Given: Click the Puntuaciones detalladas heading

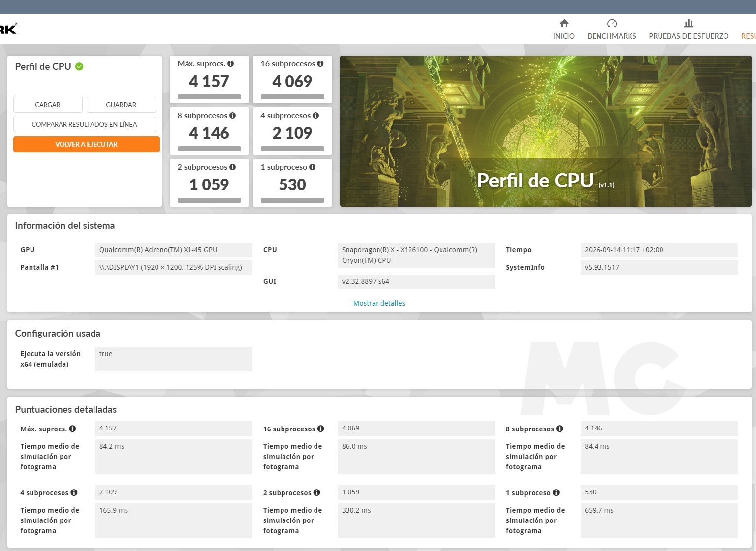Looking at the screenshot, I should click(66, 410).
